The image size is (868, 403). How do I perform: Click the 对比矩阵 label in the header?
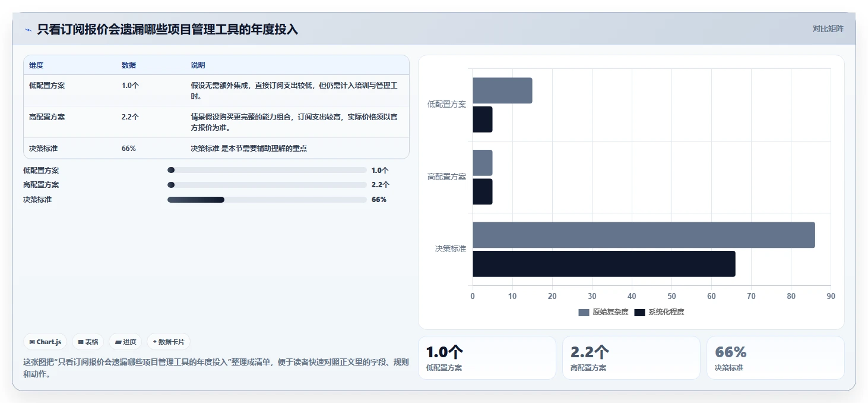828,29
